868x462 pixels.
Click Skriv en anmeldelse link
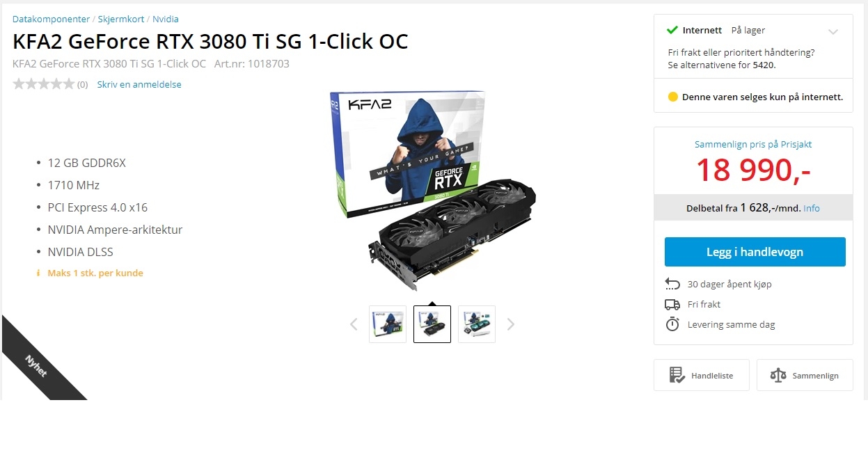point(139,84)
